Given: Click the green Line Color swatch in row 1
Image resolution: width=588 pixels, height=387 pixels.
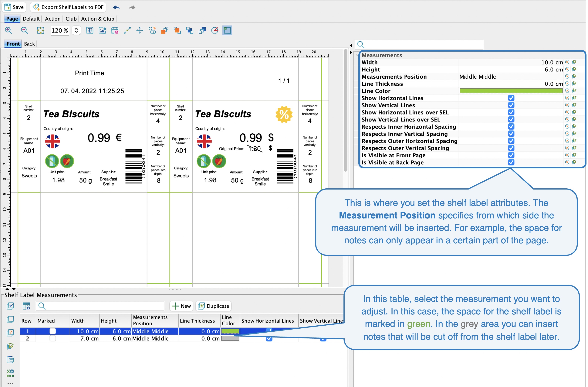Looking at the screenshot, I should (230, 331).
